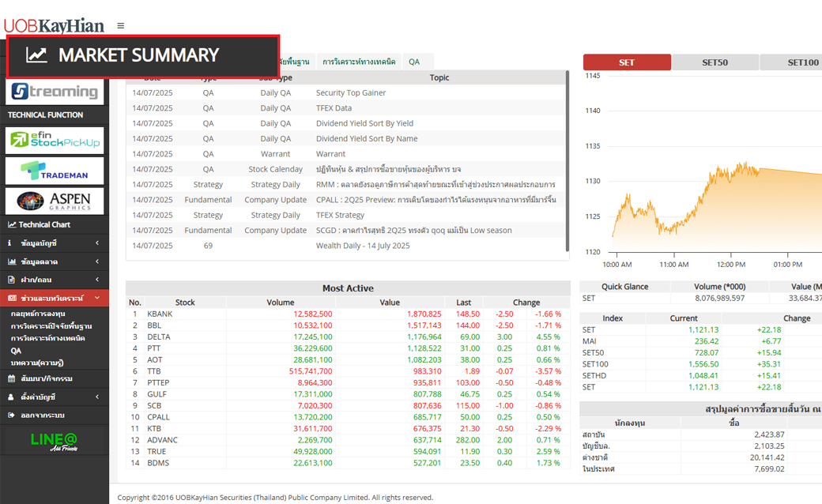Click the calendar icon for สัมมนา/กิจกรรม

pyautogui.click(x=11, y=378)
